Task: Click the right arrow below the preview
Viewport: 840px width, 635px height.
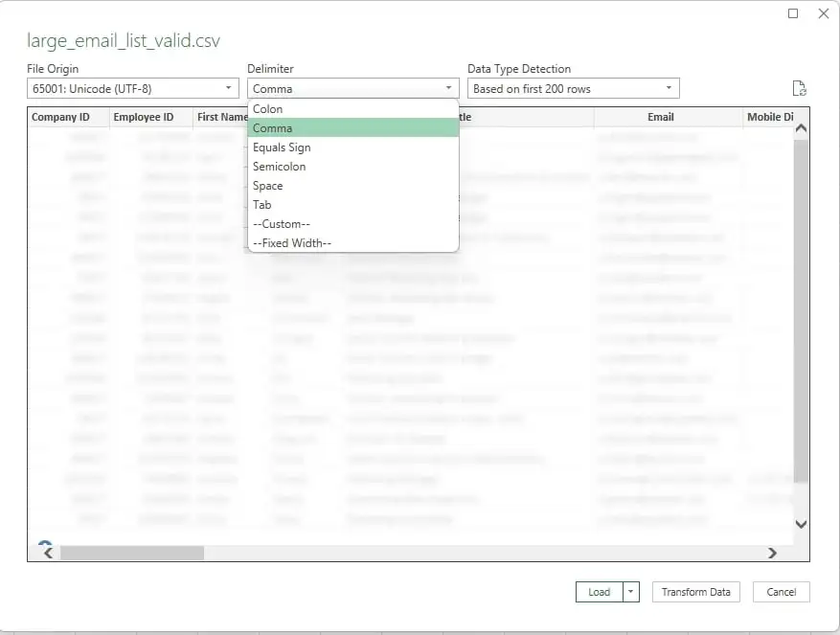Action: coord(772,553)
